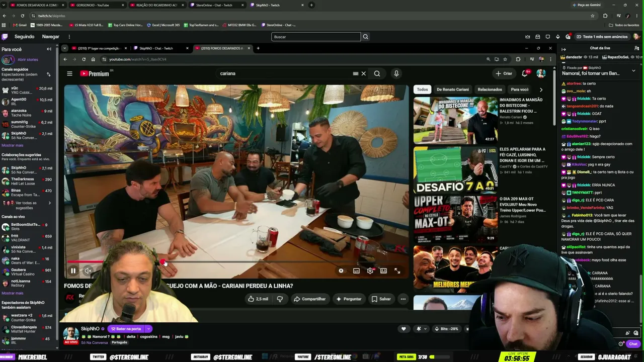The width and height of the screenshot is (644, 362).
Task: Open YouTube player settings gear
Action: 370,270
